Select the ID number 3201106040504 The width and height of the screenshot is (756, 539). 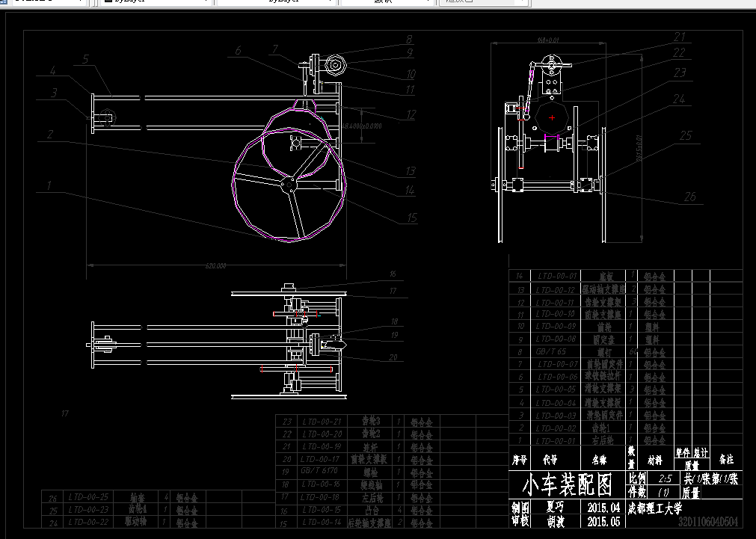pyautogui.click(x=708, y=522)
